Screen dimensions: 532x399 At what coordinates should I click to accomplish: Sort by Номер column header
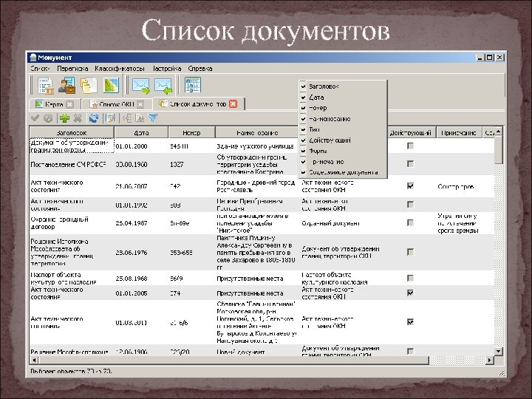pyautogui.click(x=191, y=133)
